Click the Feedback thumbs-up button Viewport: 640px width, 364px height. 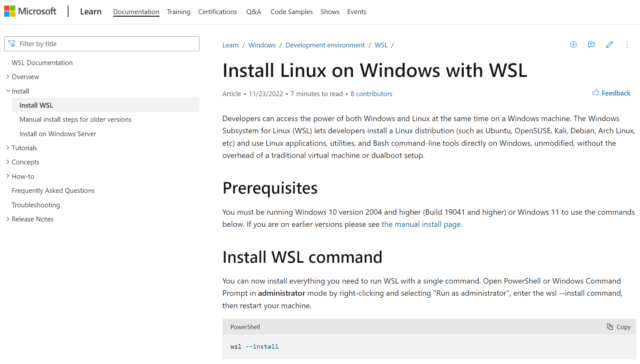[611, 93]
